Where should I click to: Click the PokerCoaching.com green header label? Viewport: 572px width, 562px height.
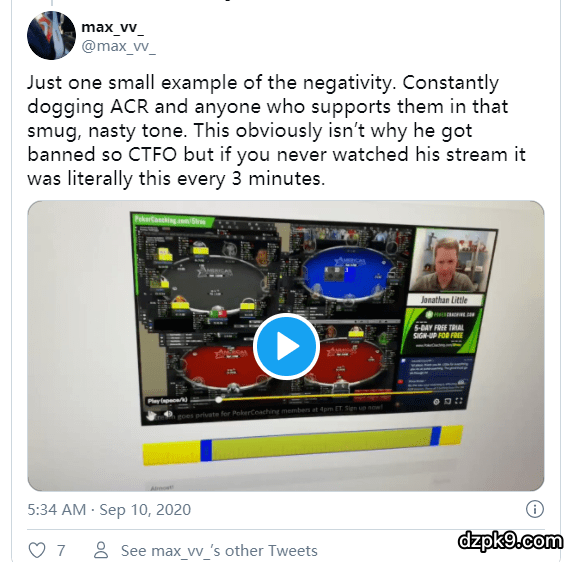pos(171,220)
